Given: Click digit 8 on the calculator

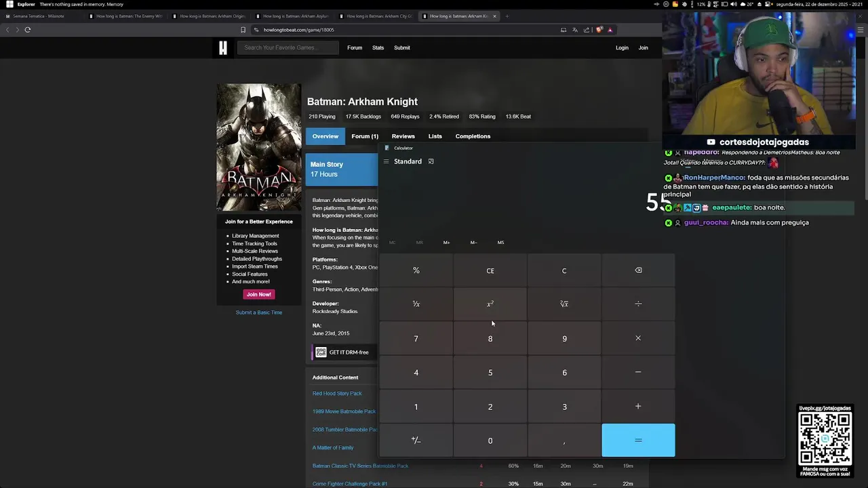Looking at the screenshot, I should [x=490, y=338].
